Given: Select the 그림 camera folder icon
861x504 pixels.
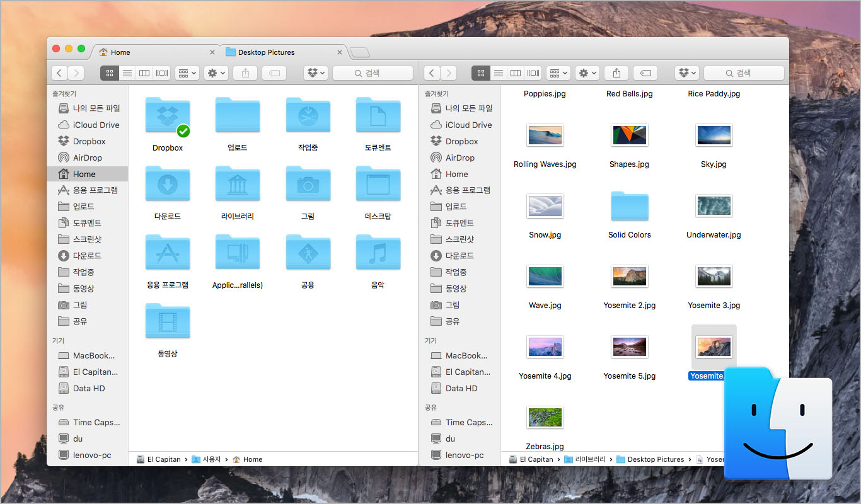Looking at the screenshot, I should point(308,183).
